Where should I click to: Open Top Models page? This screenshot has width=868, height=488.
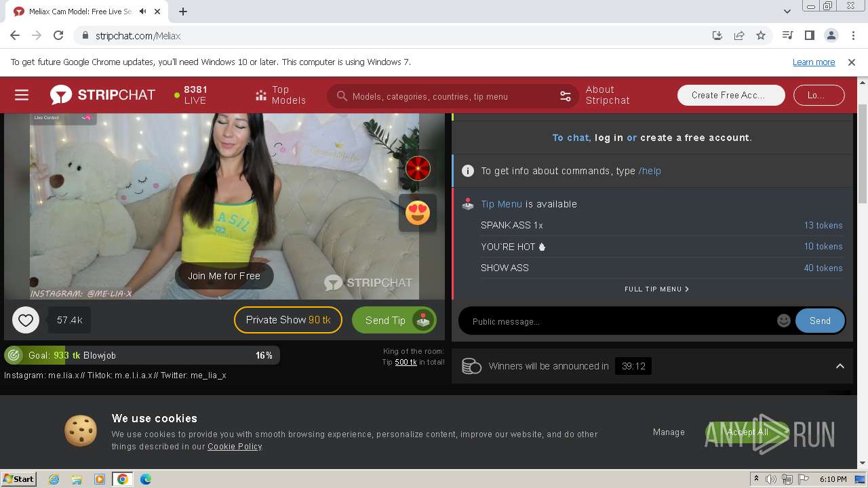click(x=281, y=95)
